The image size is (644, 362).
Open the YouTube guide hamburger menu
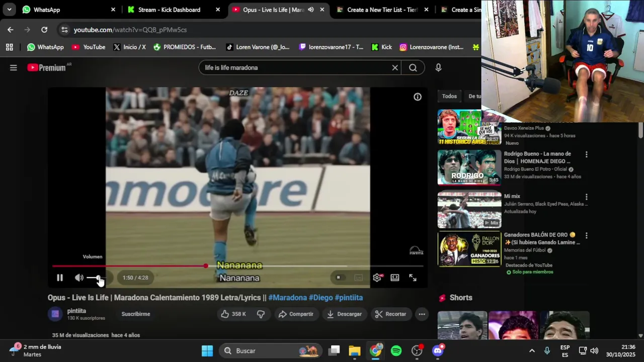point(14,67)
